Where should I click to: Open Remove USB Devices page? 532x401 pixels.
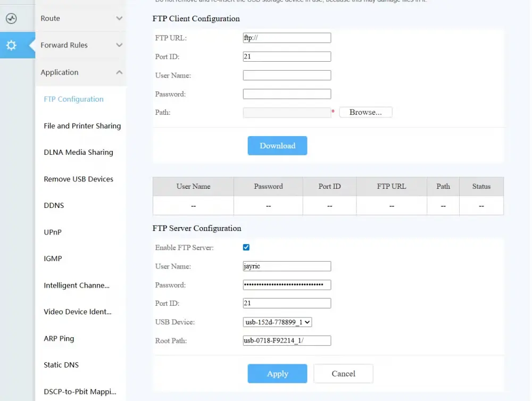78,179
